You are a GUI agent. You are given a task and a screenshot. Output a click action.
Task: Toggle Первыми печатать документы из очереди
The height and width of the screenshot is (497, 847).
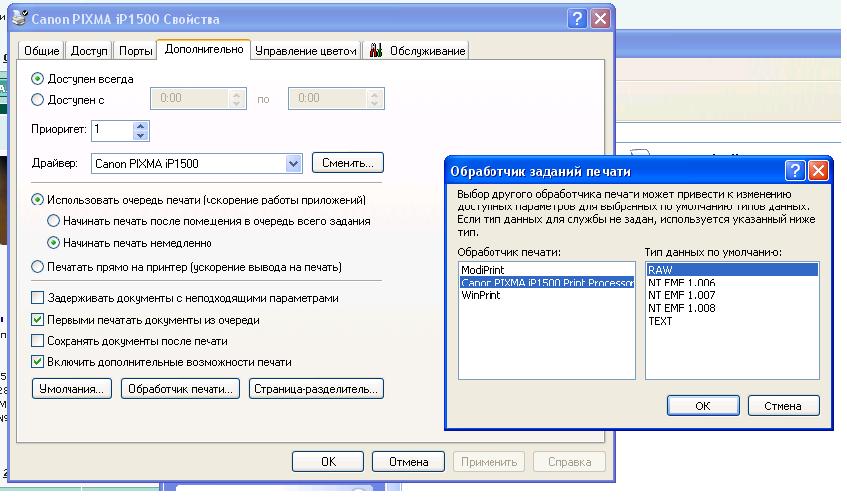pos(37,319)
